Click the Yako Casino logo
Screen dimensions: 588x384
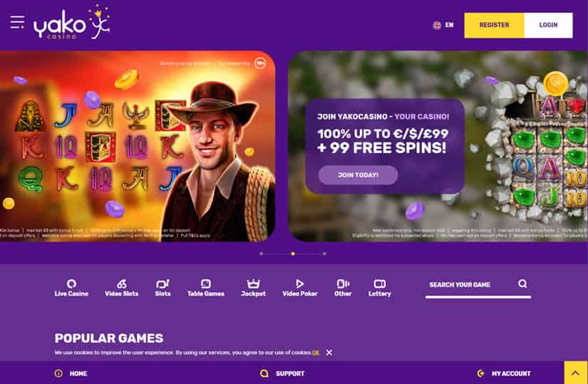pyautogui.click(x=71, y=23)
